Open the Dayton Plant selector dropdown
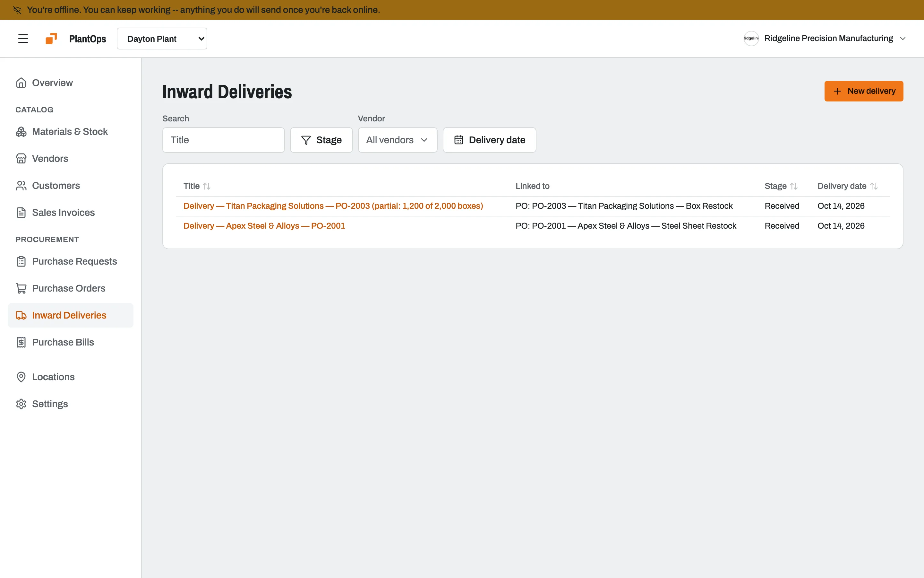Screen dimensions: 924x578 click(x=162, y=39)
